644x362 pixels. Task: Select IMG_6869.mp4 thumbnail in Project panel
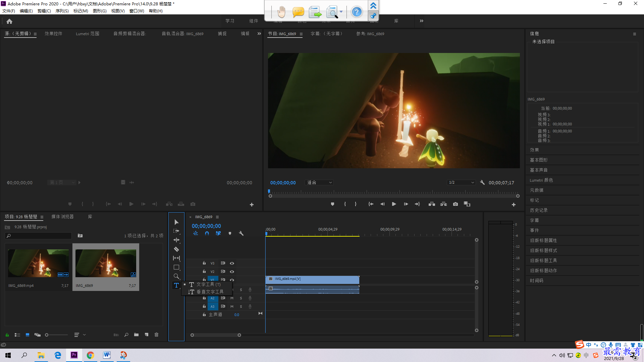tap(38, 263)
